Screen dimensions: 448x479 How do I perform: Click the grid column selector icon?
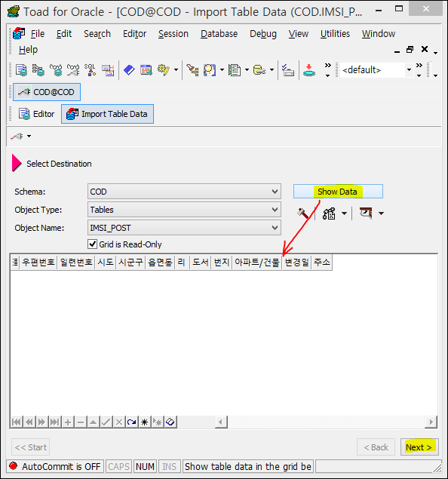(15, 262)
